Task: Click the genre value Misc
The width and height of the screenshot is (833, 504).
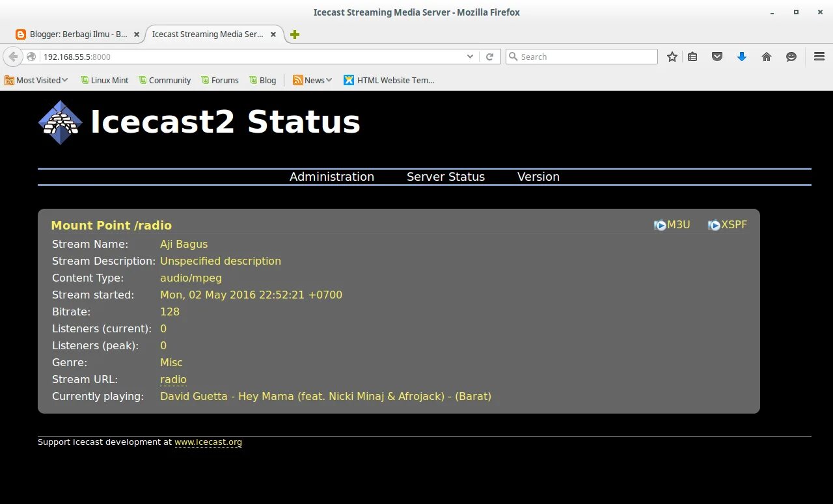Action: tap(172, 363)
